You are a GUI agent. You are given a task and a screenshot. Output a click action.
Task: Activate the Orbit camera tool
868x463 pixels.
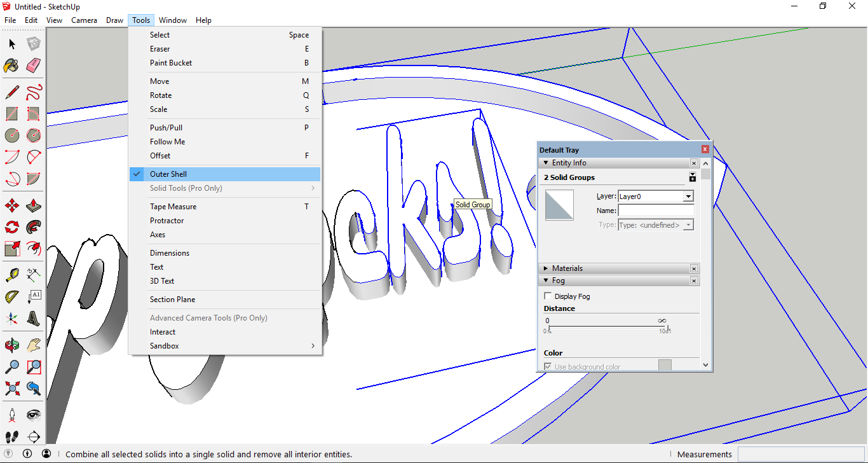click(12, 345)
